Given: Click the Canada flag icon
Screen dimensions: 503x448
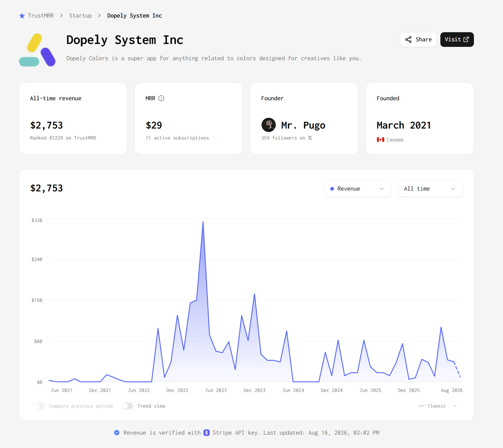Looking at the screenshot, I should [381, 140].
